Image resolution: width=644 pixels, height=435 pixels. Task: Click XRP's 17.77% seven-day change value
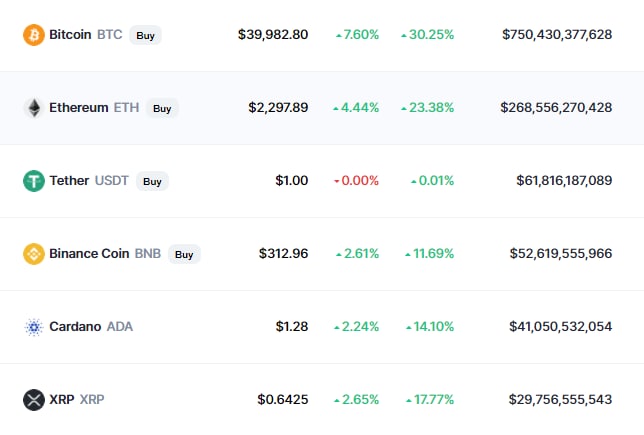pyautogui.click(x=433, y=400)
